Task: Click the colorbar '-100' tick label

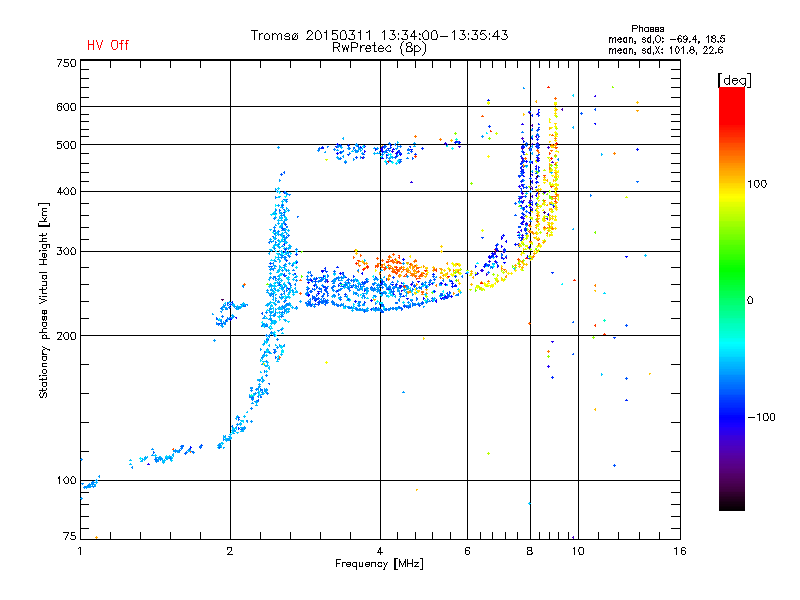Action: coord(761,417)
